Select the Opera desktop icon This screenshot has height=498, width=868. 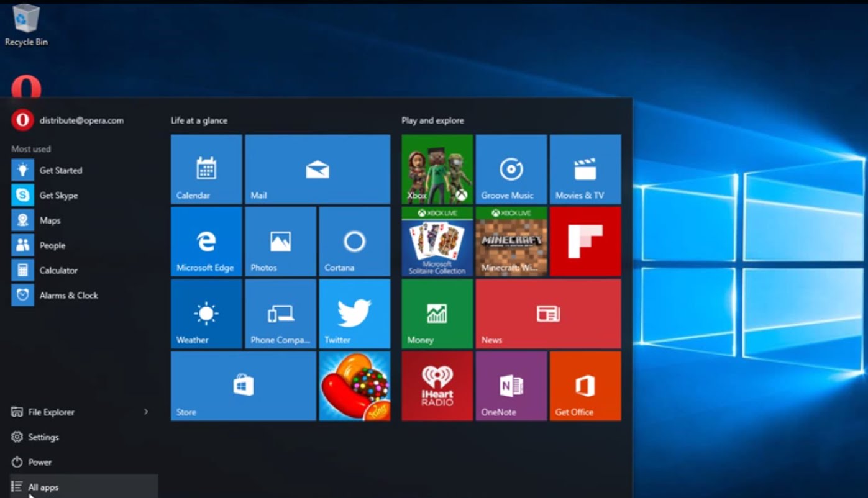click(26, 86)
